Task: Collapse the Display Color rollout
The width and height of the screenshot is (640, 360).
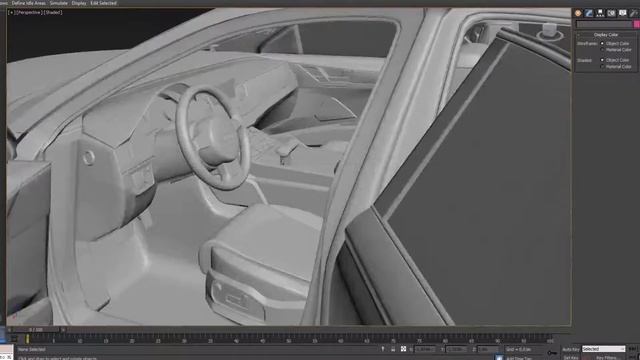Action: [x=606, y=35]
